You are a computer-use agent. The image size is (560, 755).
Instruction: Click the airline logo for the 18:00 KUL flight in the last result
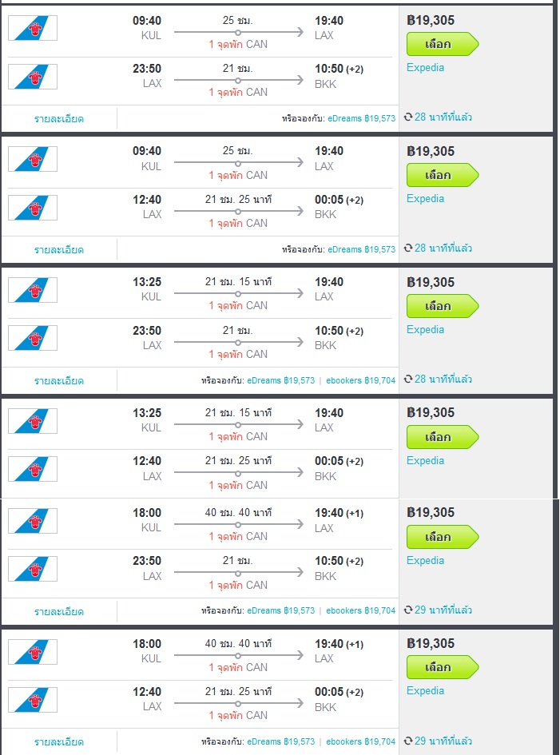(33, 652)
